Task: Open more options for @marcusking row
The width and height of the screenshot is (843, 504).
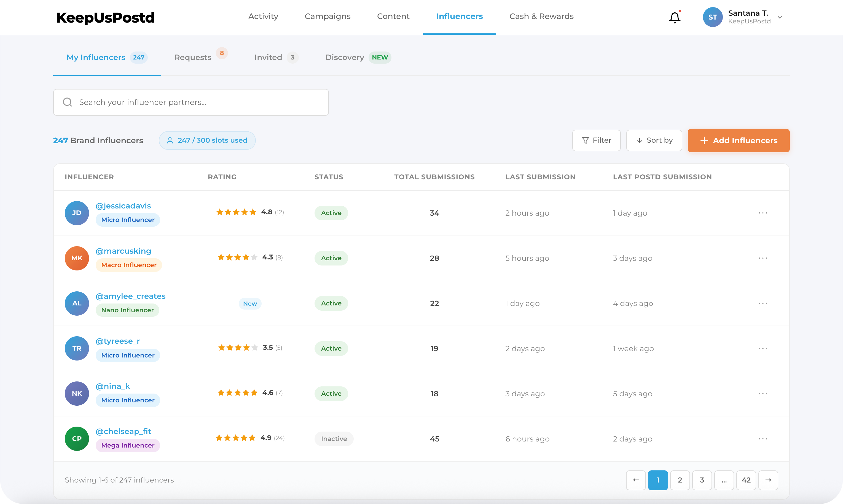Action: 763,258
